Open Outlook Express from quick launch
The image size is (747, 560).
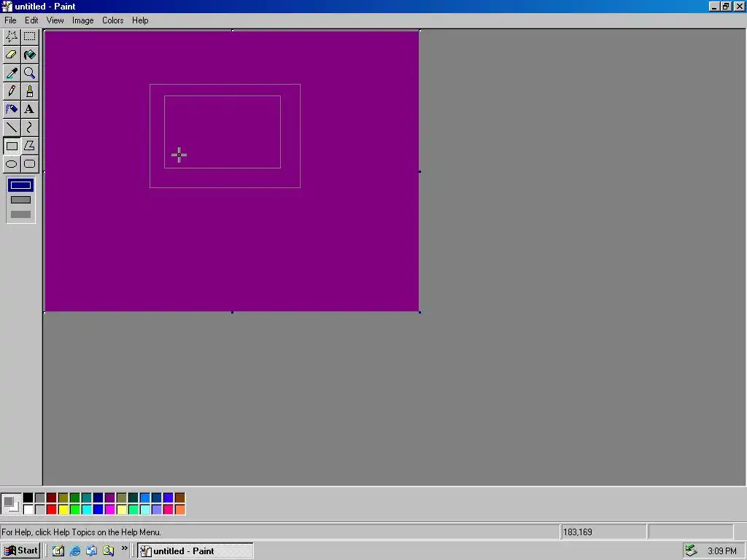(x=91, y=551)
